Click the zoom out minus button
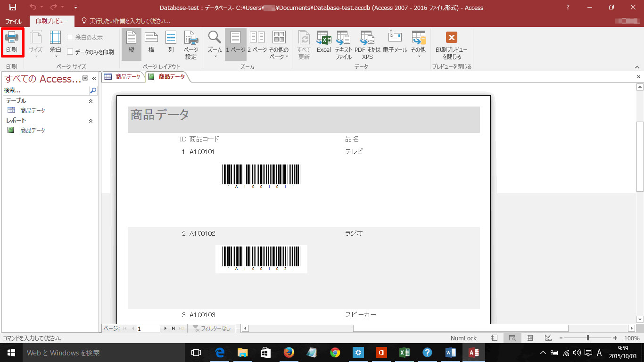This screenshot has height=362, width=644. point(560,338)
